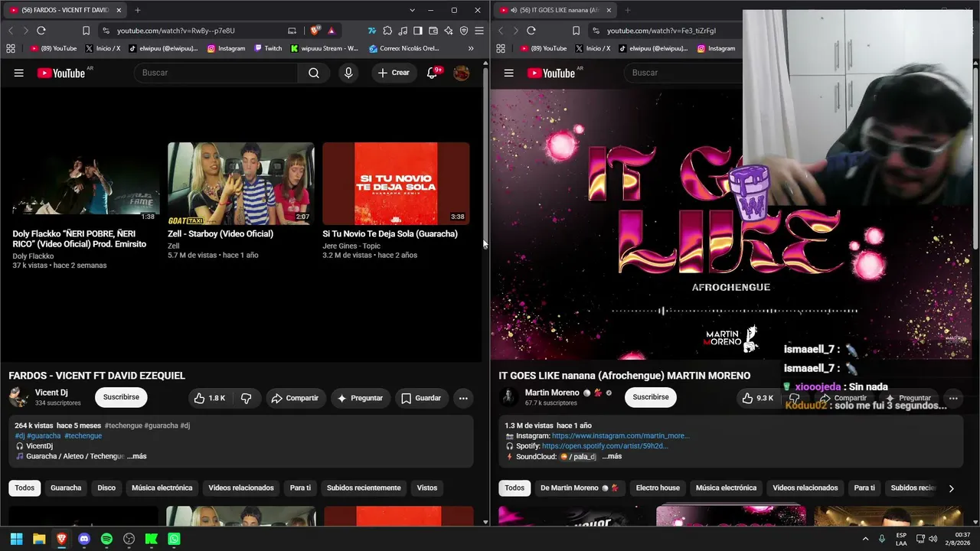980x551 pixels.
Task: Dislike the FARDOS video
Action: point(247,398)
